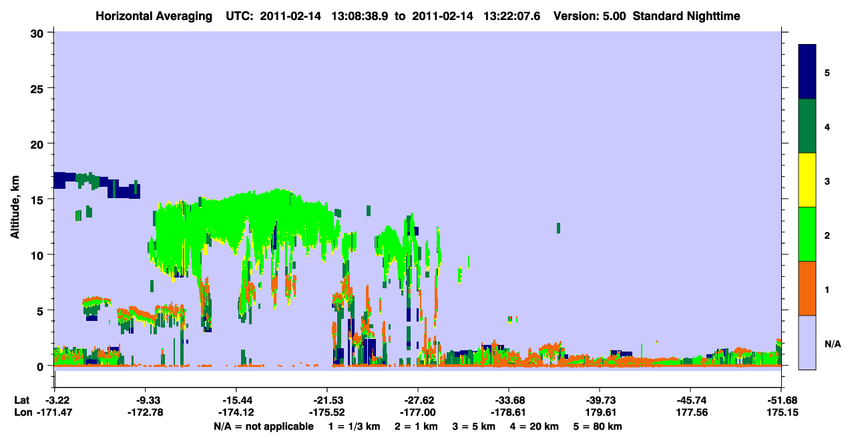
Task: Click the color bar label '3'
Action: 827,181
